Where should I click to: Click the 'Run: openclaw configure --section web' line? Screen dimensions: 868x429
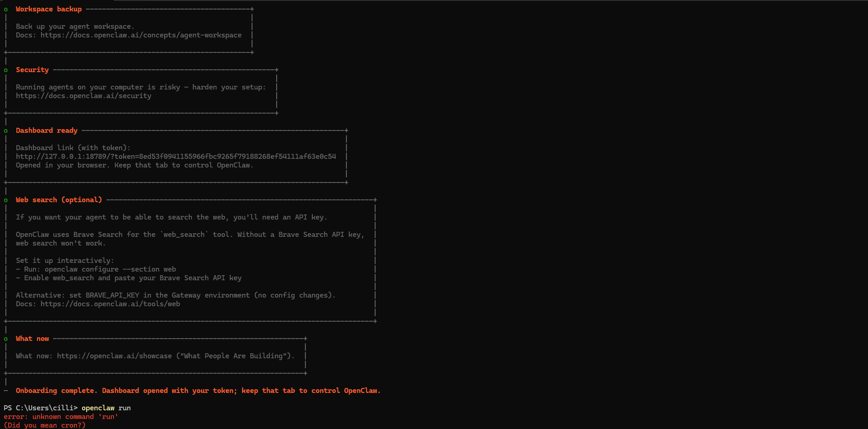pos(96,269)
